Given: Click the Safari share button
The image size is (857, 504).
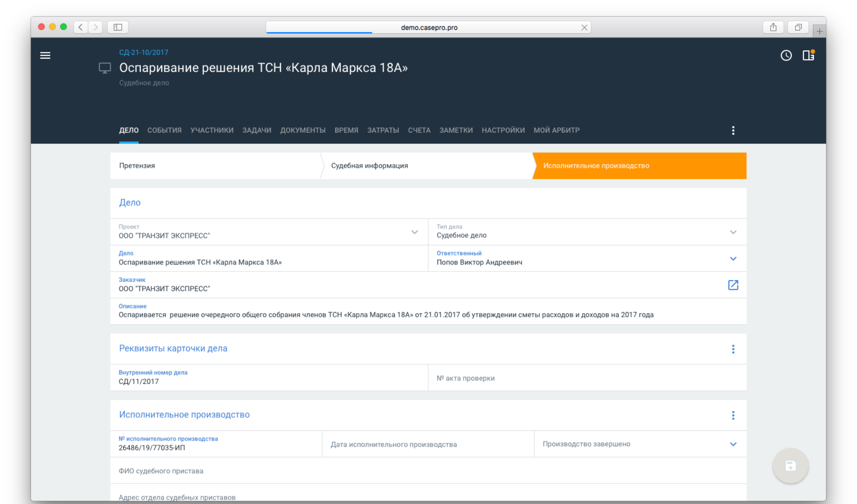Looking at the screenshot, I should coord(773,27).
